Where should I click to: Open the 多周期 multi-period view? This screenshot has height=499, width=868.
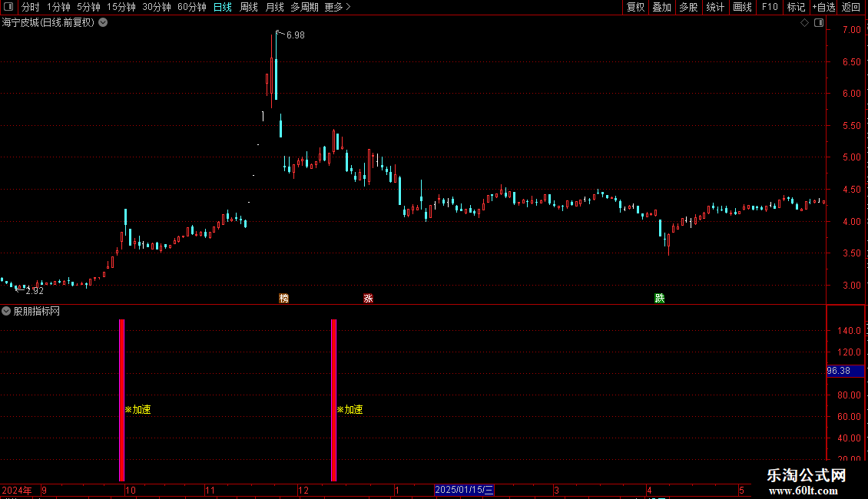click(x=304, y=7)
